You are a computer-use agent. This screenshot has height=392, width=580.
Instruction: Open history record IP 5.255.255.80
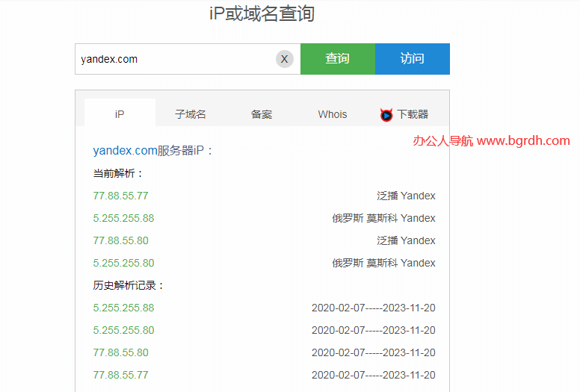pos(123,330)
